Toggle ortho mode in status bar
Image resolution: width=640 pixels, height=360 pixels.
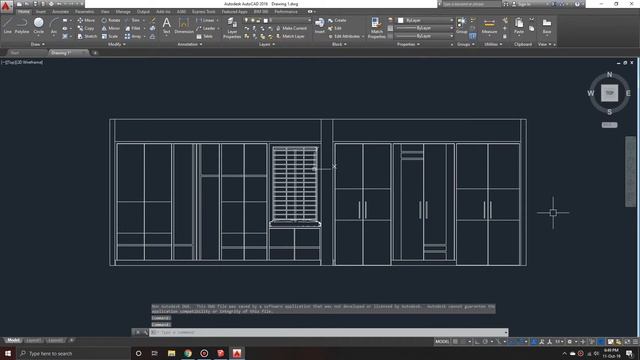click(477, 342)
